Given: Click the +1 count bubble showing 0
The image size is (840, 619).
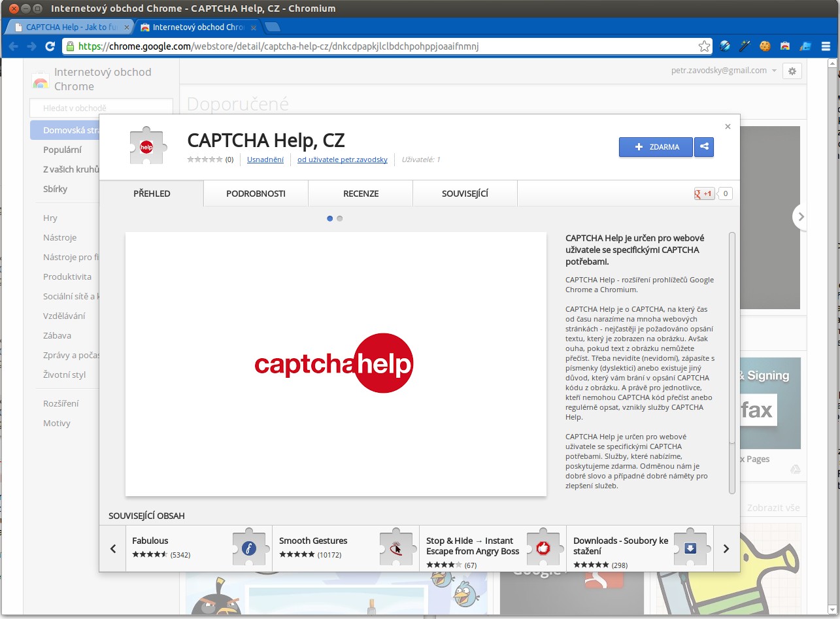Looking at the screenshot, I should coord(725,193).
